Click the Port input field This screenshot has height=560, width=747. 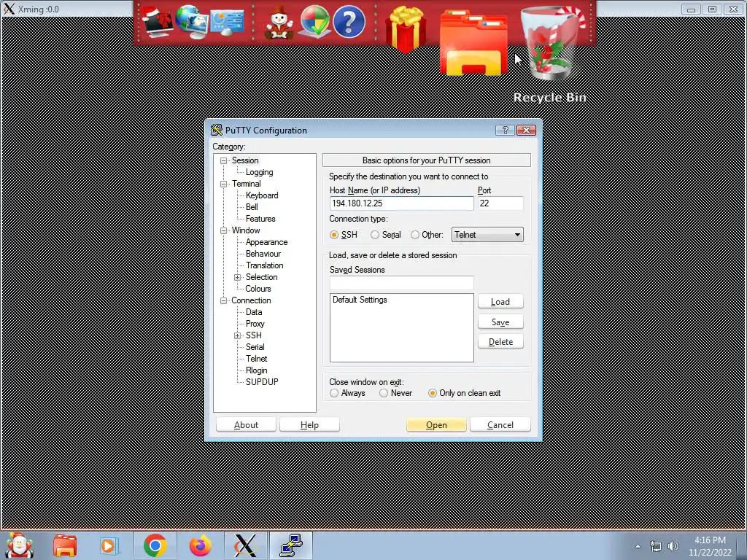point(500,203)
